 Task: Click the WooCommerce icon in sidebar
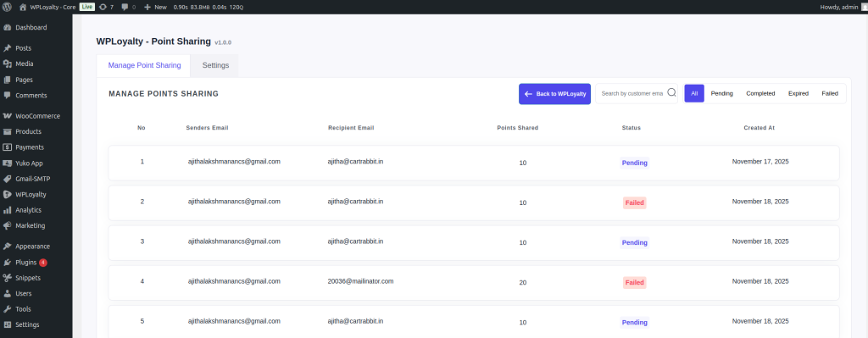(7, 116)
